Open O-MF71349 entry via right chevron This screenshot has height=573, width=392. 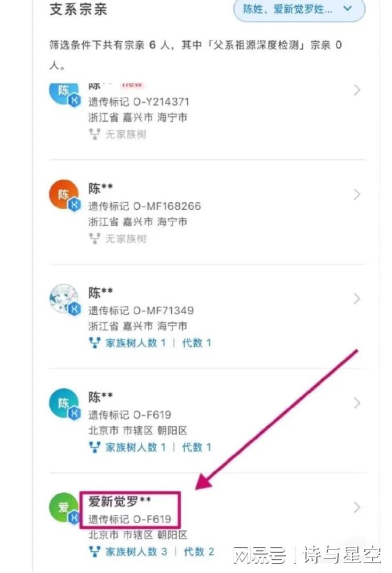click(x=357, y=299)
